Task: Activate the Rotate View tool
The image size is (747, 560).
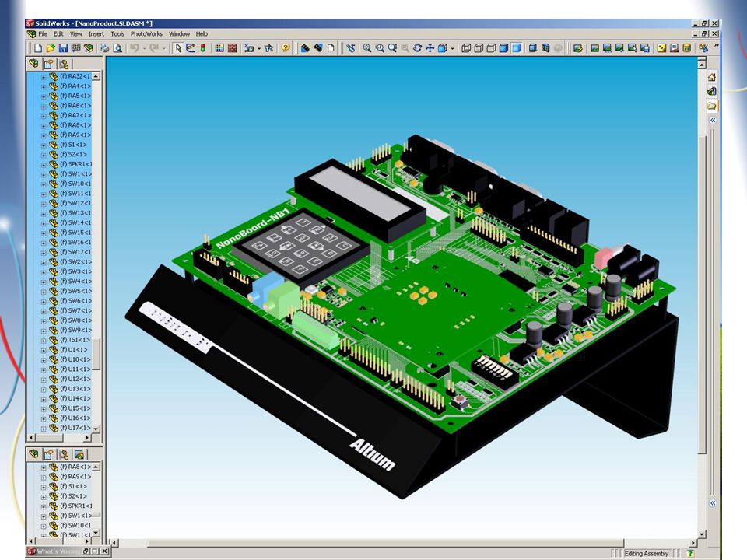Action: (417, 48)
